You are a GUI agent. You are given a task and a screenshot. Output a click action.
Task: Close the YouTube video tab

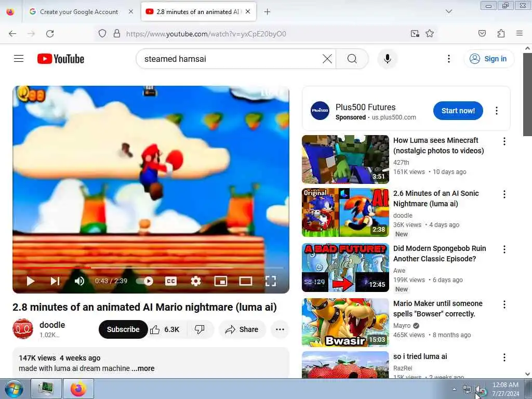pos(248,11)
